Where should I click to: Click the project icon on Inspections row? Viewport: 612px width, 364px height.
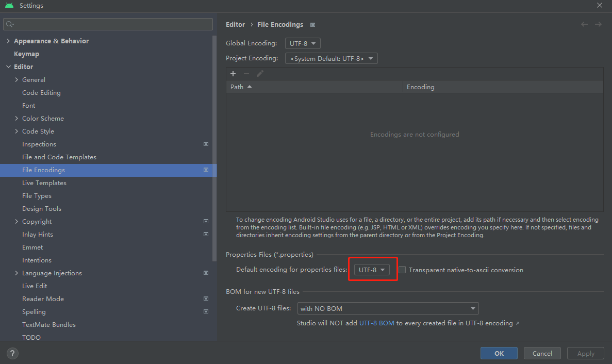206,144
